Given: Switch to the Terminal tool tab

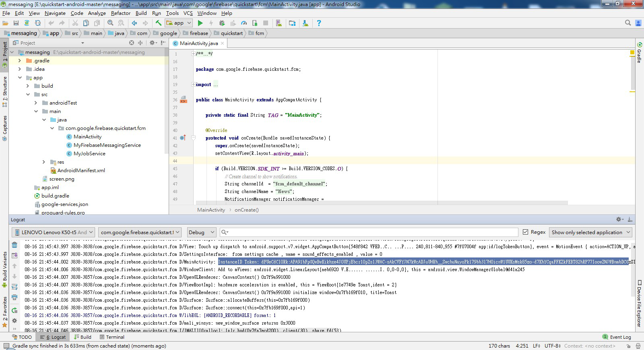Looking at the screenshot, I should pos(112,337).
